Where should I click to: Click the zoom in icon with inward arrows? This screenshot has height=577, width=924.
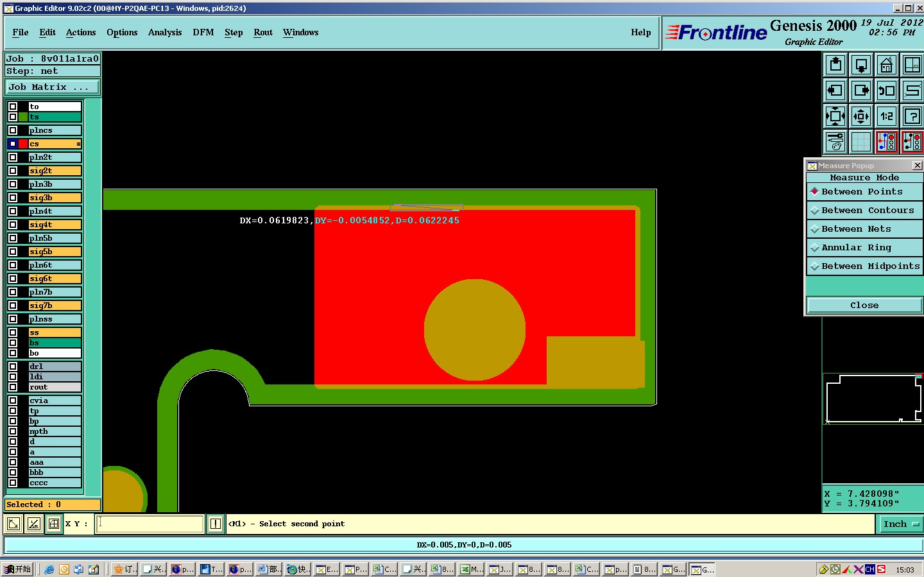click(x=835, y=116)
